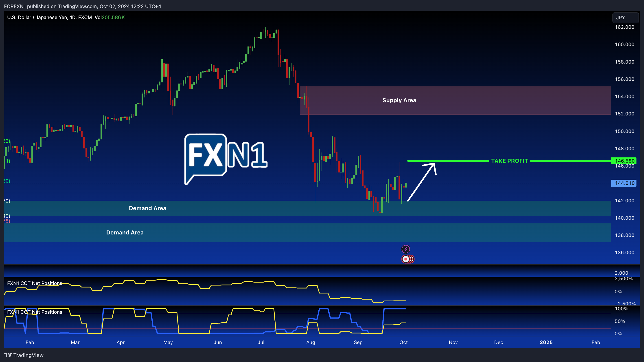Screen dimensions: 644x362
Task: Click the Oct label on the time axis
Action: pos(403,342)
